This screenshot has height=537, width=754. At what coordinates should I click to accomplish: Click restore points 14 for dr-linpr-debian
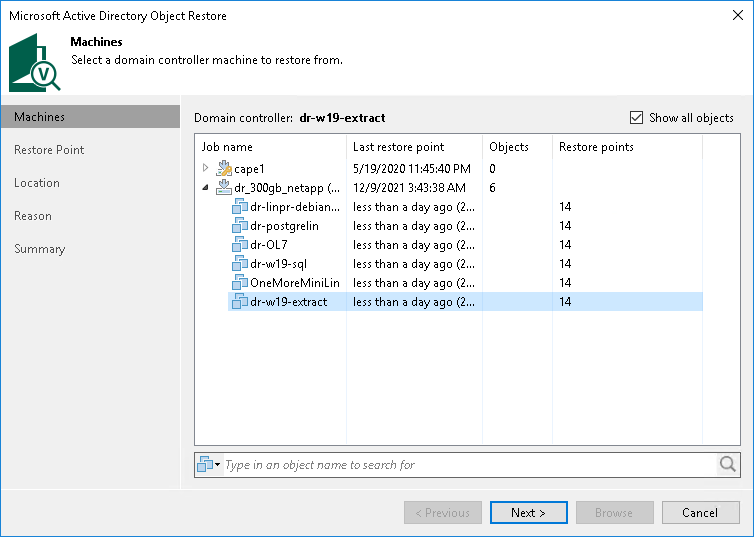[x=565, y=207]
